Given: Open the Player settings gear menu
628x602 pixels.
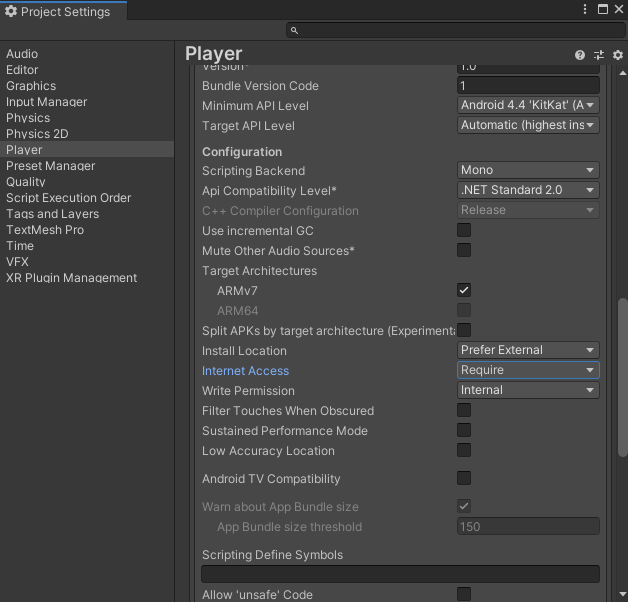Looking at the screenshot, I should [x=618, y=55].
